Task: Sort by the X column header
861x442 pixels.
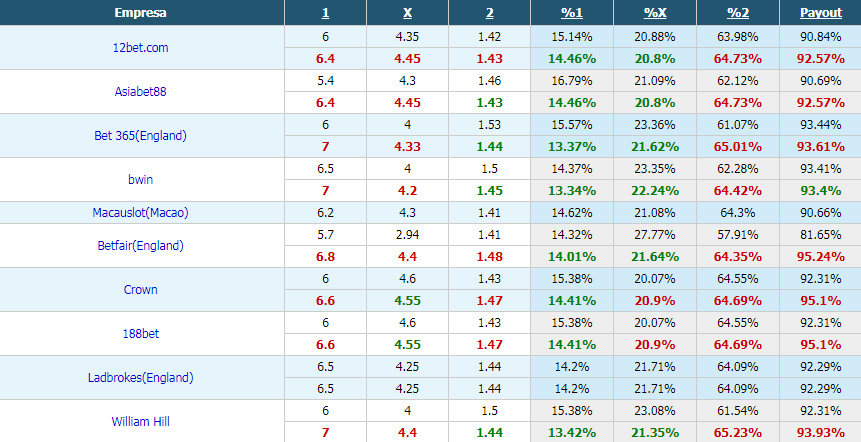Action: [407, 13]
